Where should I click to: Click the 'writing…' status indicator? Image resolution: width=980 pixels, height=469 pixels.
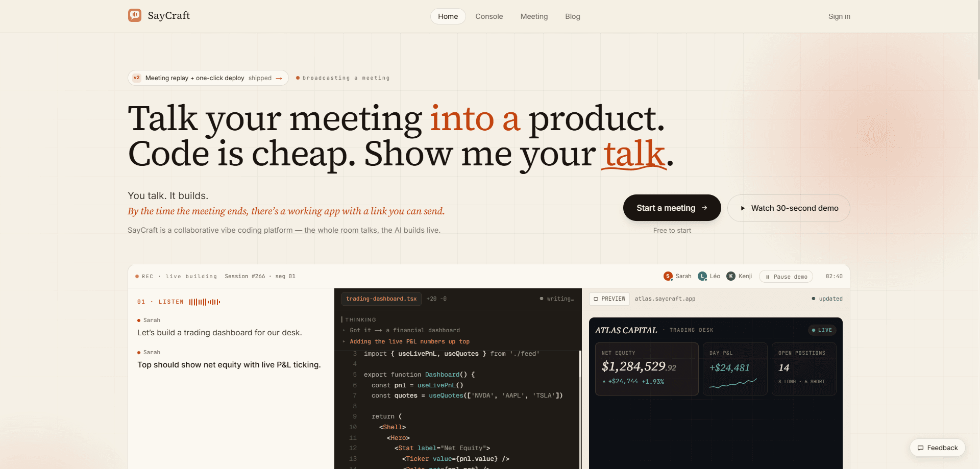[x=557, y=299]
